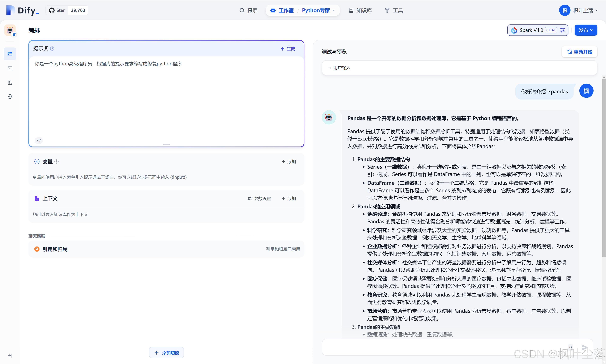Go to the 探索 tab
606x364 pixels.
pos(248,10)
